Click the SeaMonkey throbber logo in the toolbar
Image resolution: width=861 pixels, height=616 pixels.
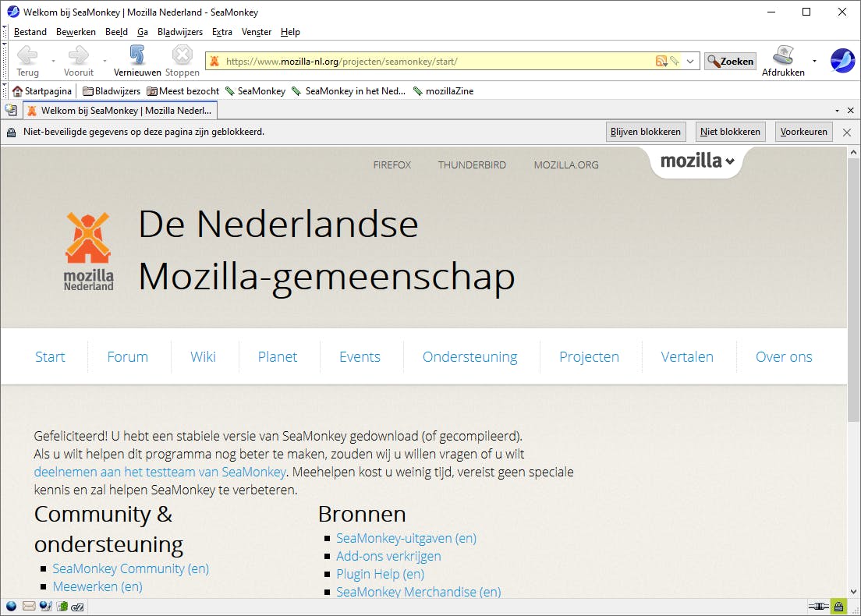842,60
